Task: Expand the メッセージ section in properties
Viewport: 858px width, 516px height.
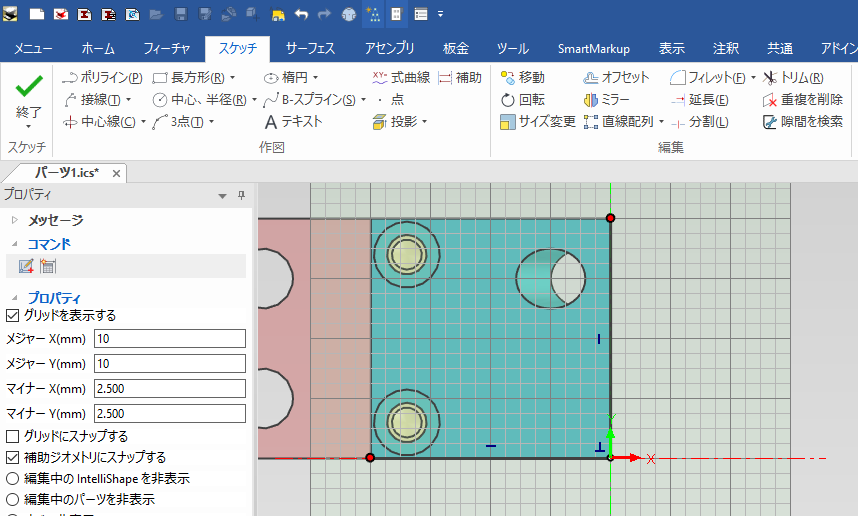Action: click(14, 220)
